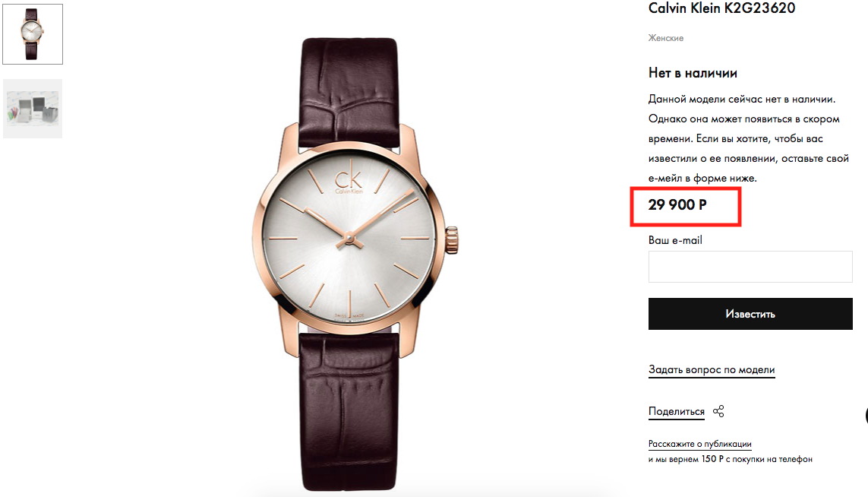Click the Calvin Klein K2G23620 product title
Screen dimensions: 868x497
pos(721,8)
